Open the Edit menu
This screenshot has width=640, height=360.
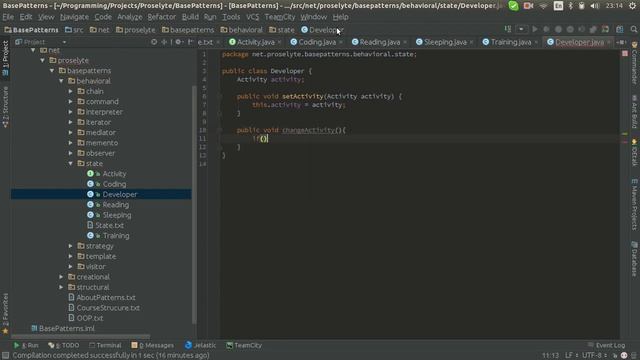coord(26,17)
